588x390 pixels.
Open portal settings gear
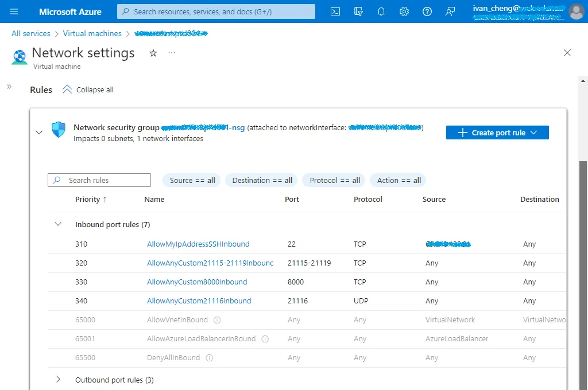click(x=404, y=11)
